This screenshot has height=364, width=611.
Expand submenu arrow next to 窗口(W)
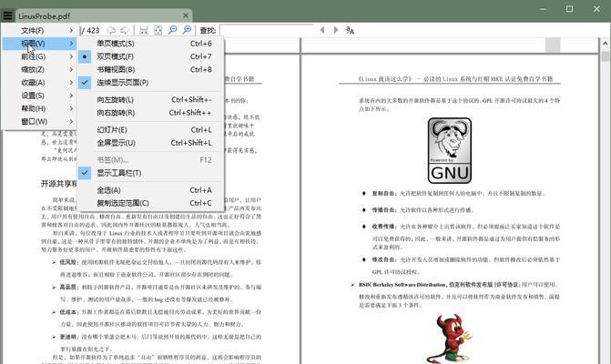[x=71, y=121]
